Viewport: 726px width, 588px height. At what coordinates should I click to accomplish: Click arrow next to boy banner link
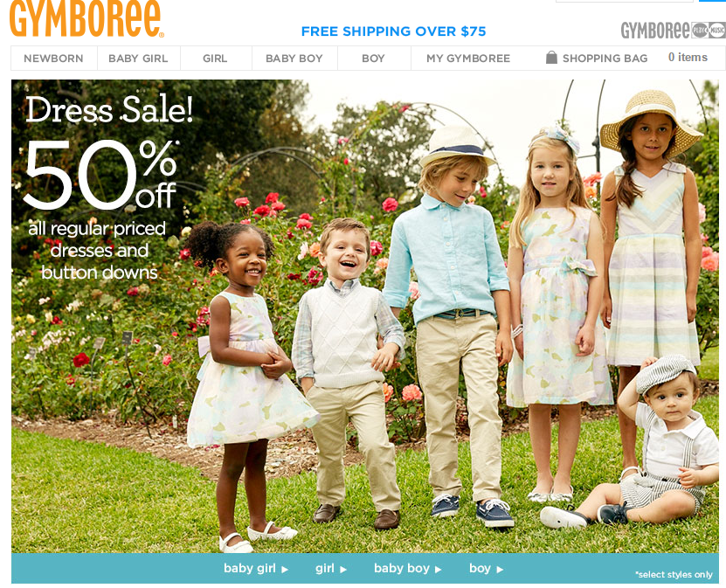click(500, 570)
